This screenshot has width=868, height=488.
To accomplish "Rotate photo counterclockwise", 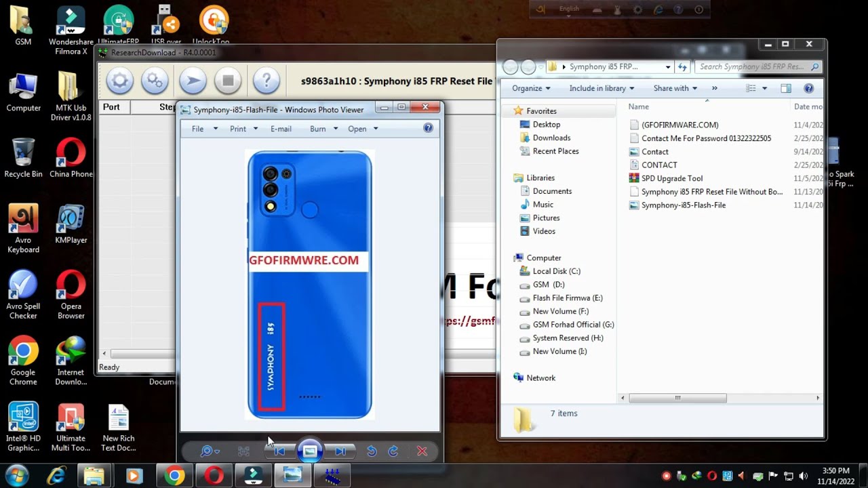I will [x=372, y=451].
